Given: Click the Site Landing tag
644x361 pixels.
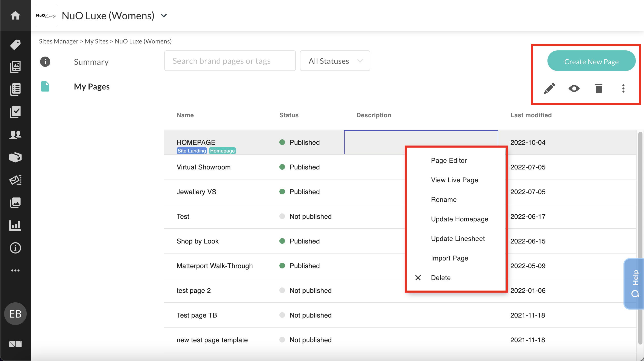Looking at the screenshot, I should click(192, 151).
